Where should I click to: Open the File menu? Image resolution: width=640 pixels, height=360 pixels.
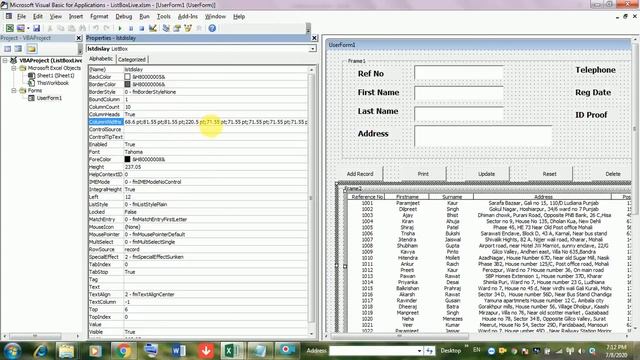click(x=21, y=16)
